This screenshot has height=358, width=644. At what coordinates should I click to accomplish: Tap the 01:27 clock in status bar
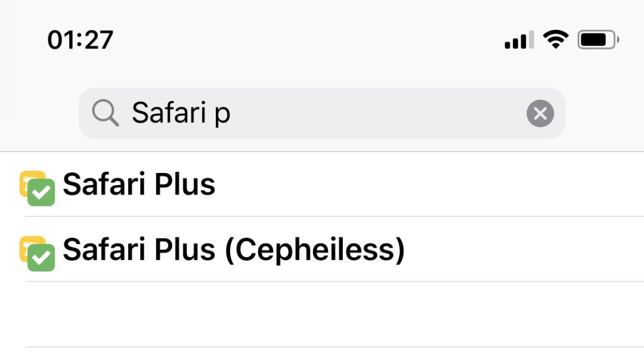tap(80, 40)
